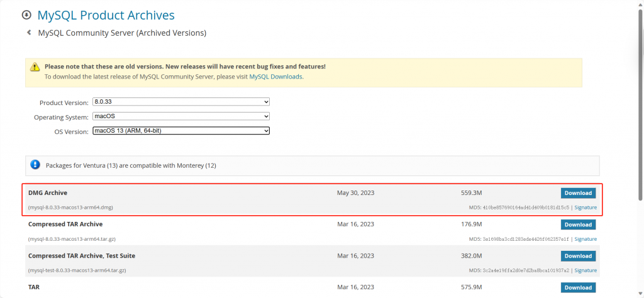Screen dimensions: 644x298
Task: Open the OS Version dropdown
Action: pos(180,131)
